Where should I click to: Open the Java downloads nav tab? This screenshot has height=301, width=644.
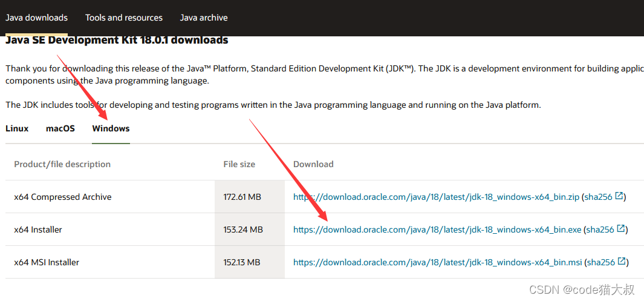36,18
